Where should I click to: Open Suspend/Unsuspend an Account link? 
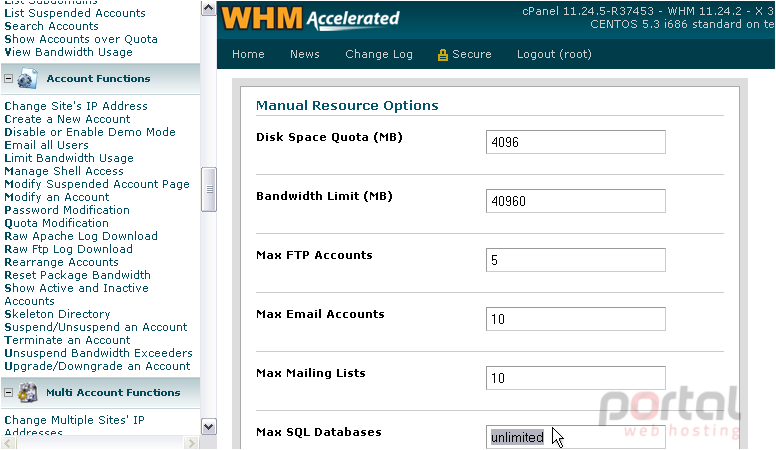(96, 327)
